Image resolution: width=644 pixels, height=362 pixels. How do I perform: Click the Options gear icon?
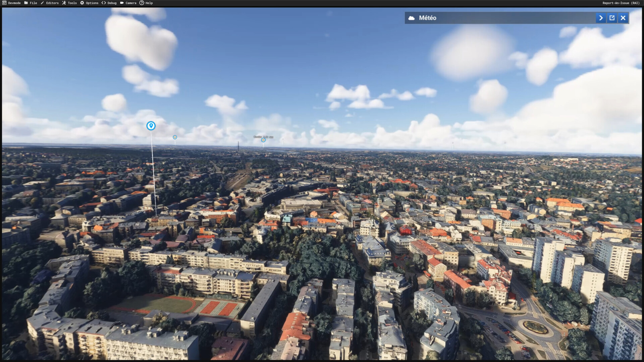[82, 3]
